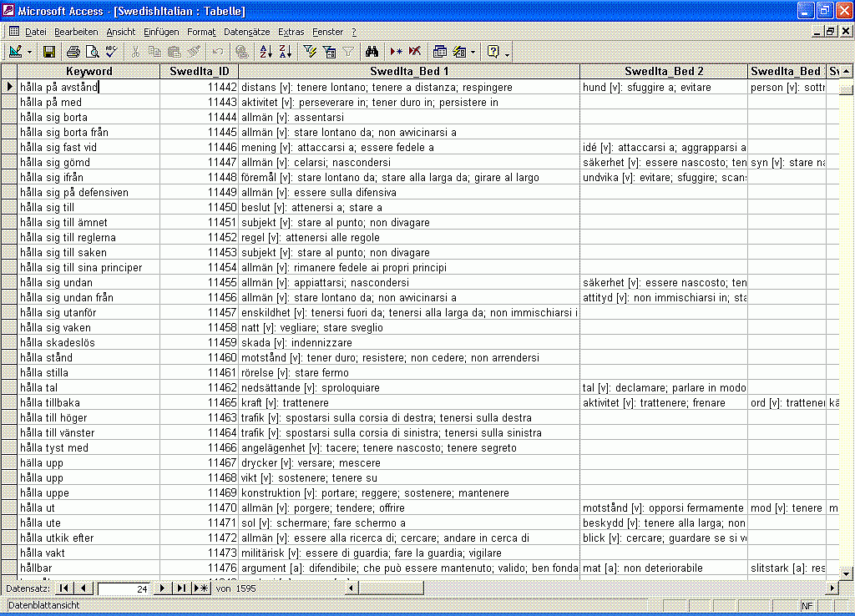855x616 pixels.
Task: Expand the New Object dropdown arrow
Action: tap(473, 53)
